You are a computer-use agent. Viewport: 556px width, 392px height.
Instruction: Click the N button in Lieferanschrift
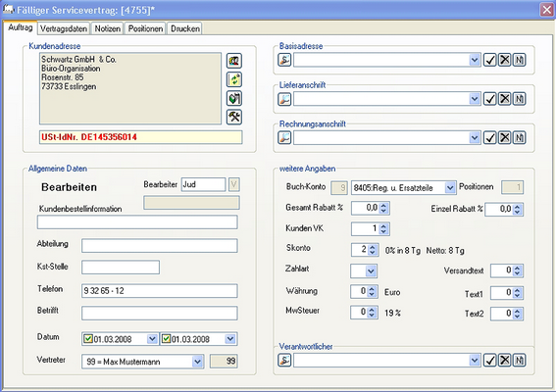tap(519, 99)
